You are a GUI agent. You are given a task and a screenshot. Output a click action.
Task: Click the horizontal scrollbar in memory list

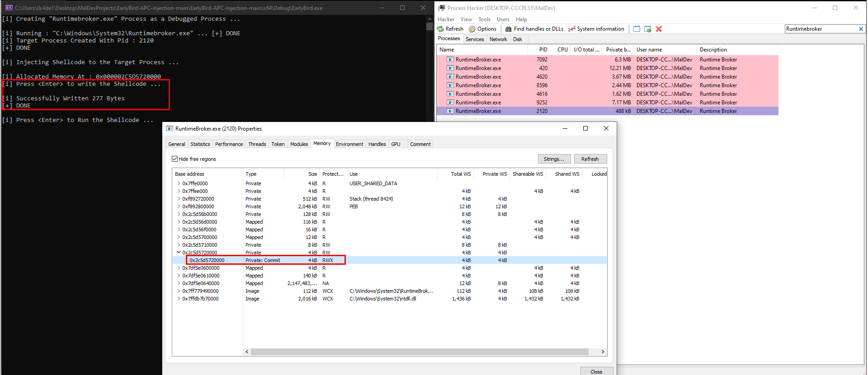[420, 352]
